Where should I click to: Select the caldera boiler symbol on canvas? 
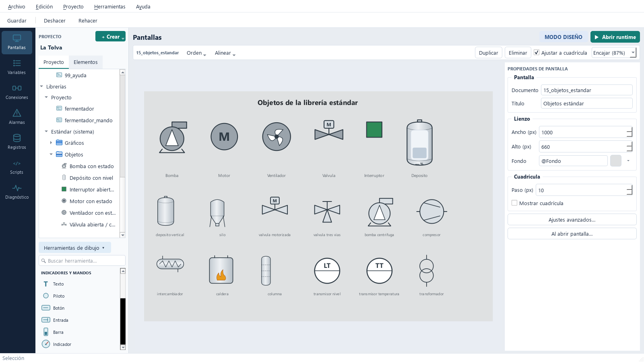click(221, 270)
